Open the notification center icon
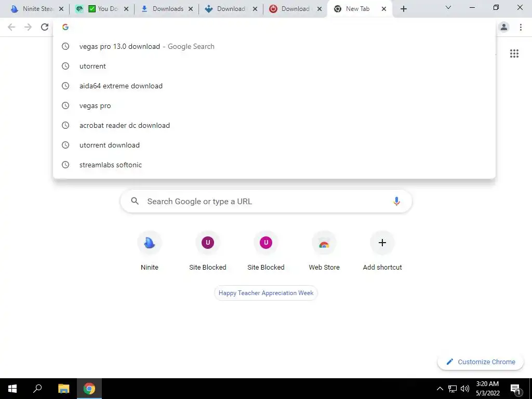 tap(515, 389)
